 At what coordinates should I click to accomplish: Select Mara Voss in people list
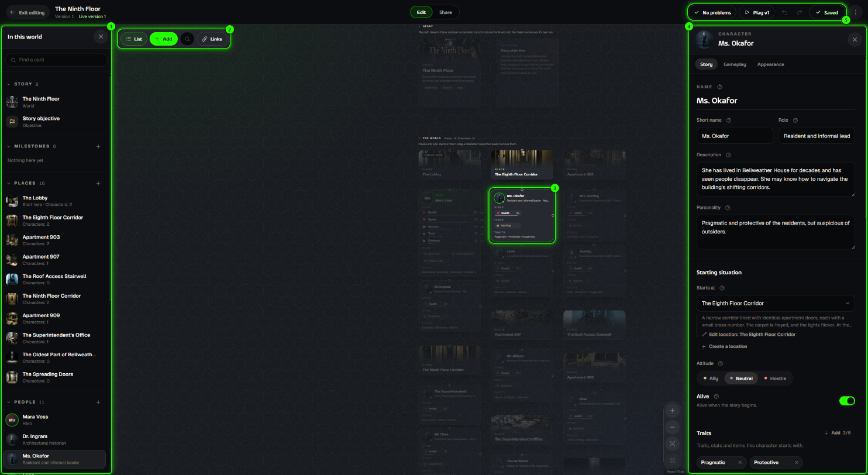tap(55, 419)
